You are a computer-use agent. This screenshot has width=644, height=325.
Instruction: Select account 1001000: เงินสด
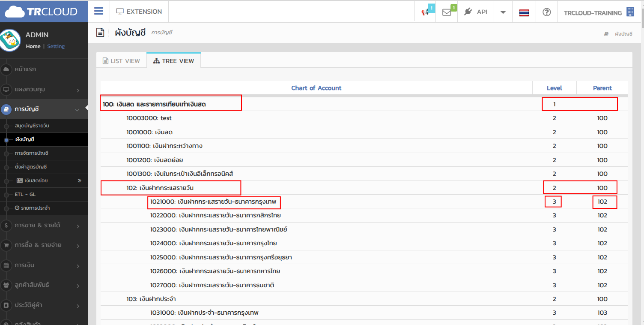click(149, 132)
